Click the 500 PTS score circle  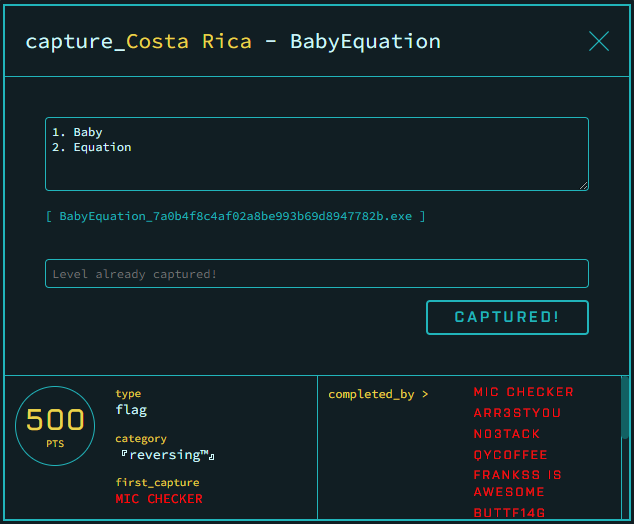[x=55, y=426]
